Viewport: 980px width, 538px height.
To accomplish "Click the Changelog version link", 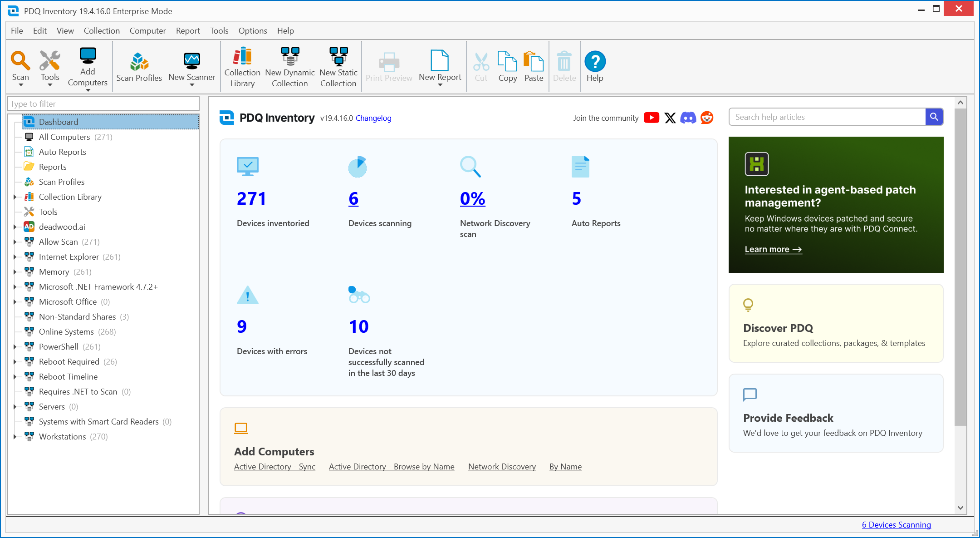I will (x=373, y=118).
